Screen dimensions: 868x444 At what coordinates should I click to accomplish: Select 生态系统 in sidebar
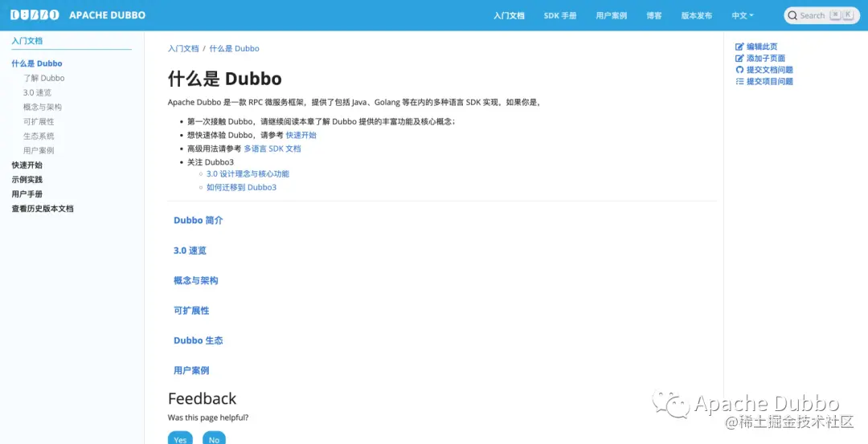point(39,136)
